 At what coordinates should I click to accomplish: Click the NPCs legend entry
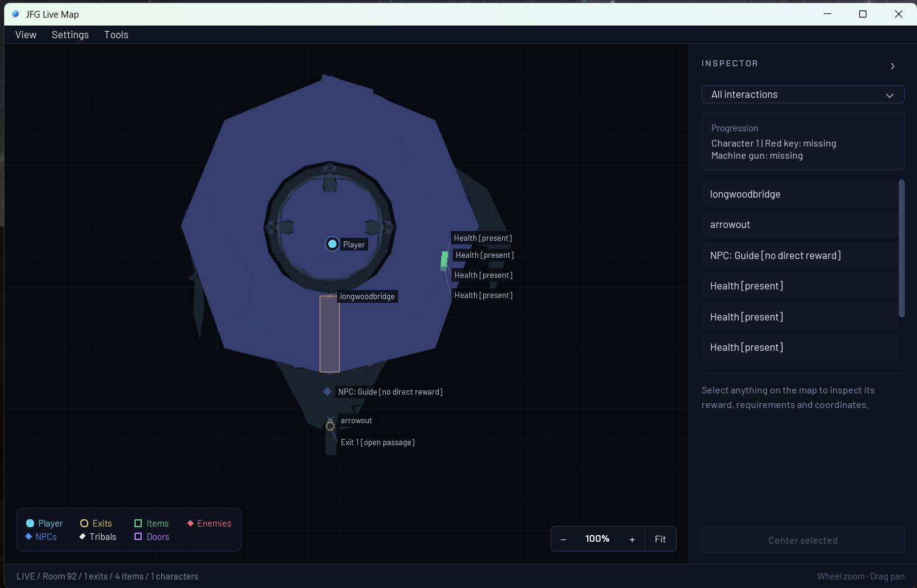click(x=41, y=537)
